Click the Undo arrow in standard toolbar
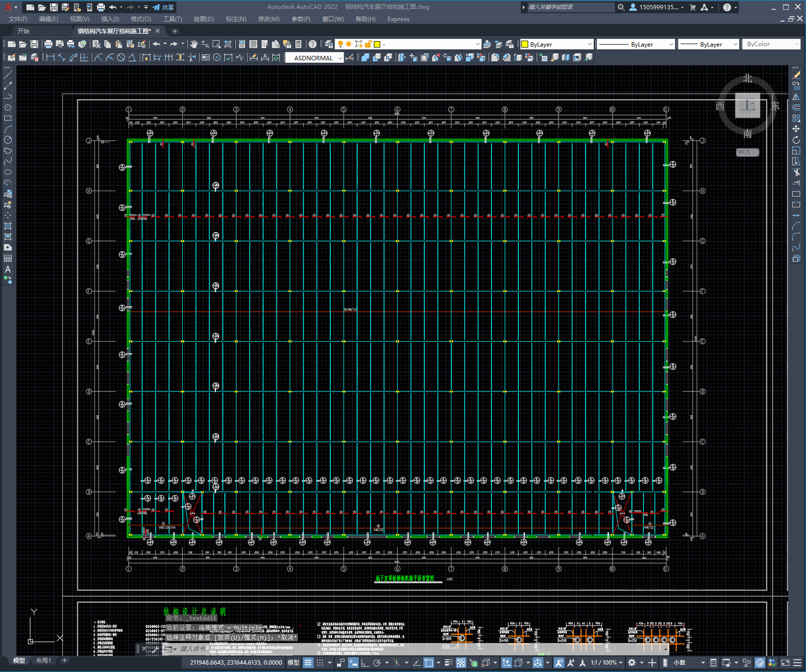Image resolution: width=806 pixels, height=672 pixels. (x=156, y=44)
